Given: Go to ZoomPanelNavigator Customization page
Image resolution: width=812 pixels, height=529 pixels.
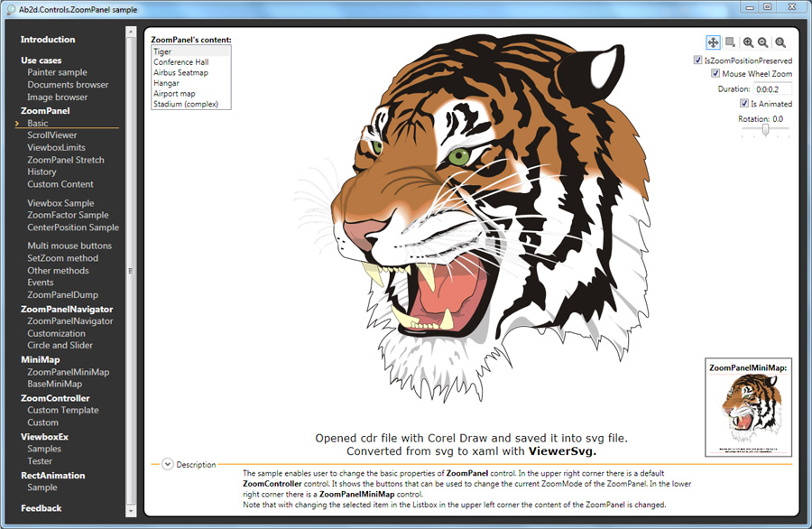Looking at the screenshot, I should point(56,333).
